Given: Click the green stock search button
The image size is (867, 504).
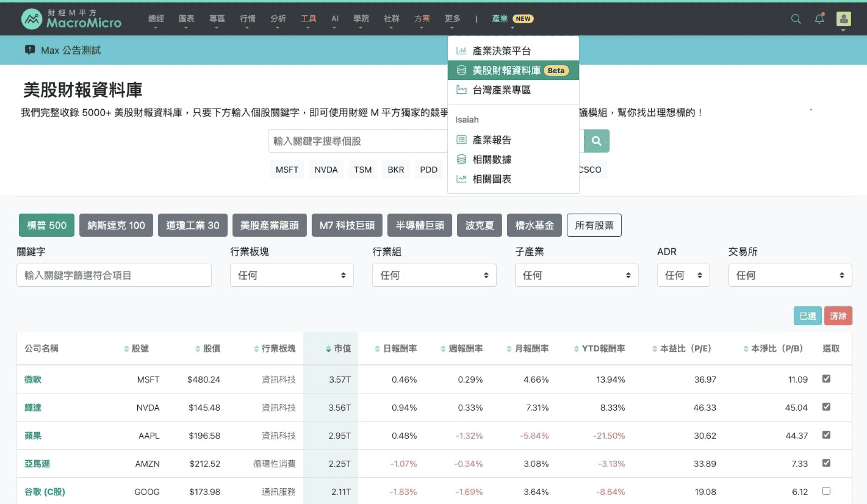Looking at the screenshot, I should pos(596,141).
